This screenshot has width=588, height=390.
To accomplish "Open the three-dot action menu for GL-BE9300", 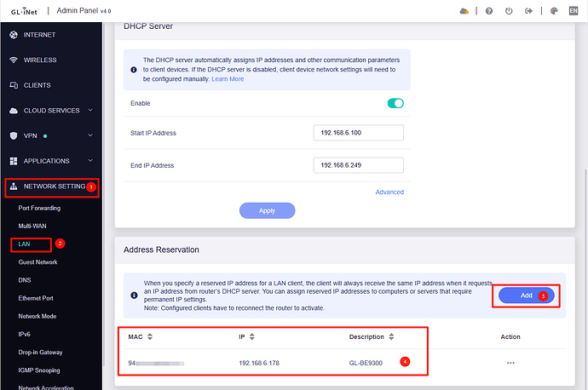I will click(x=510, y=362).
